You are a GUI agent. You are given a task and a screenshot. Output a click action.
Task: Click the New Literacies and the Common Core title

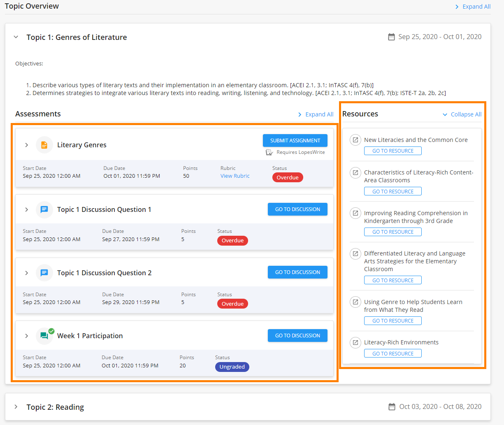[416, 140]
